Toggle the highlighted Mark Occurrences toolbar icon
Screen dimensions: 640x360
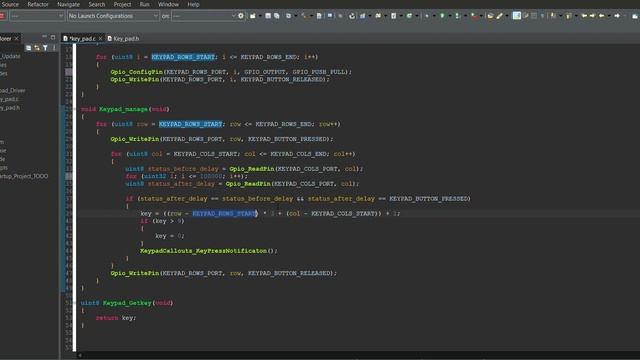[517, 16]
